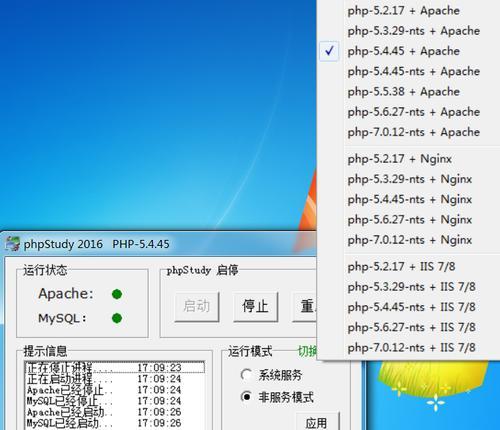500x430 pixels.
Task: Click the Apache green status indicator
Action: (117, 294)
